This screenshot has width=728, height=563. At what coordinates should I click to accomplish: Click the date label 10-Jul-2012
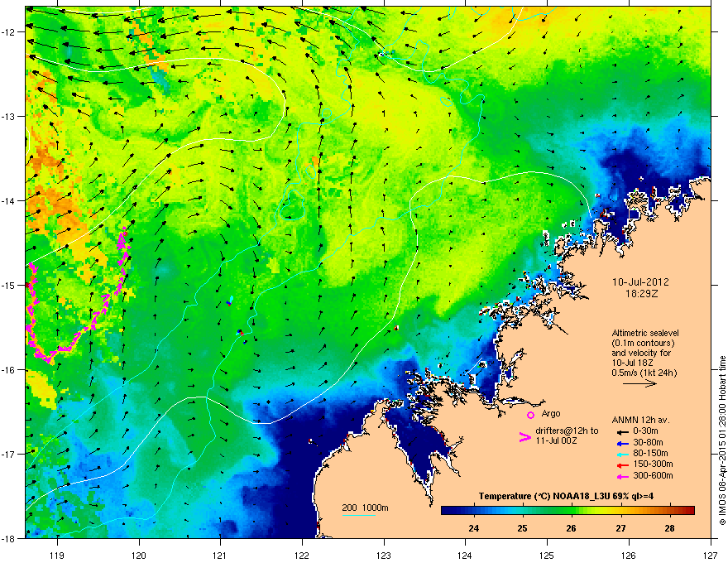tap(640, 282)
